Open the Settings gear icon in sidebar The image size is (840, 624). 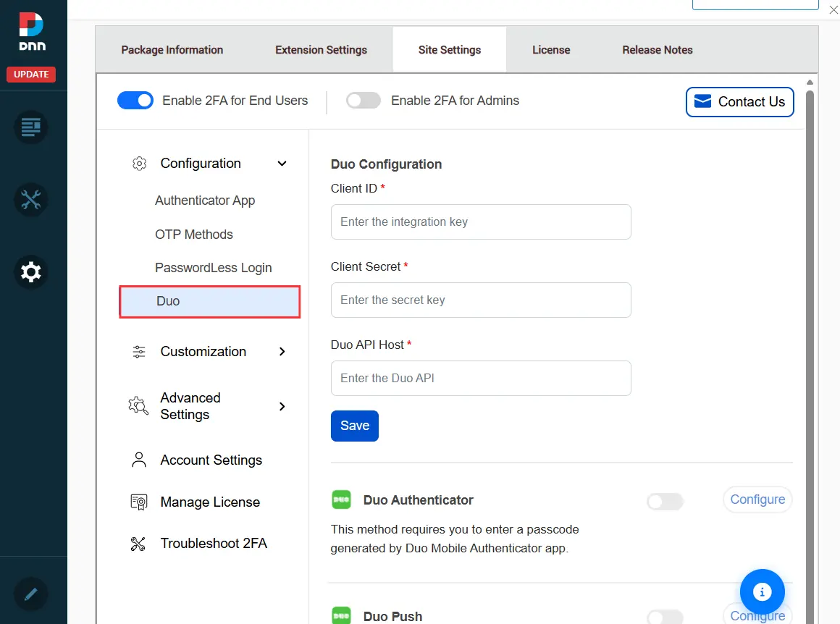[30, 272]
